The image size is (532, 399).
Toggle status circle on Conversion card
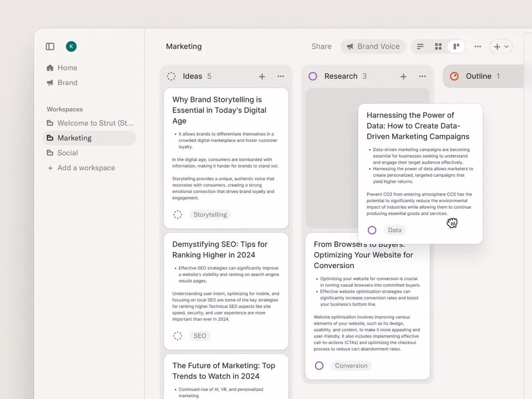pyautogui.click(x=319, y=366)
